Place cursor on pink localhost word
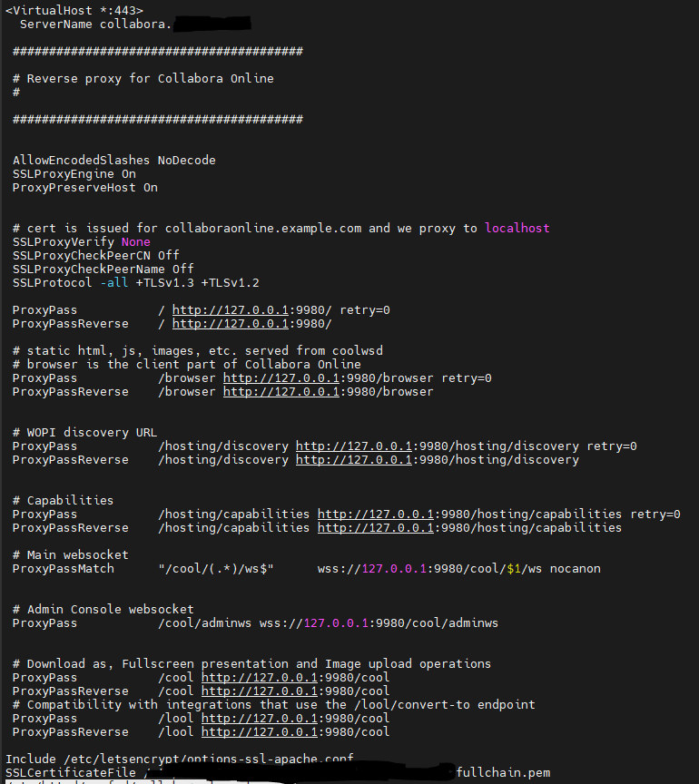The height and width of the screenshot is (784, 699). pos(517,229)
